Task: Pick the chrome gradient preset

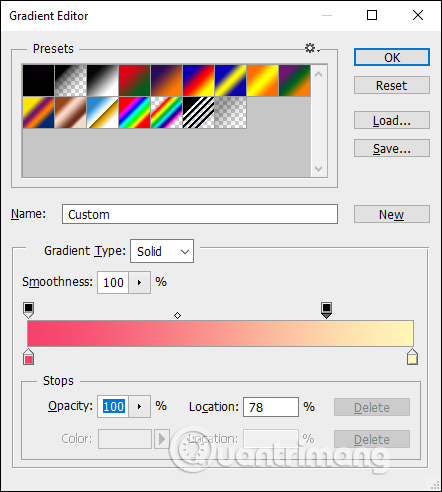Action: tap(102, 112)
